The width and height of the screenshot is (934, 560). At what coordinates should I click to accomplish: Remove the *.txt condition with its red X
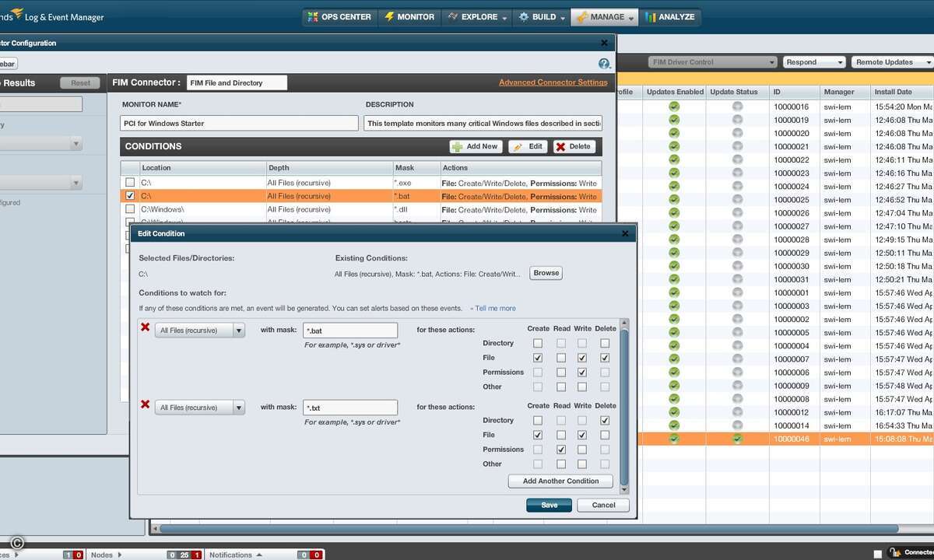(145, 404)
